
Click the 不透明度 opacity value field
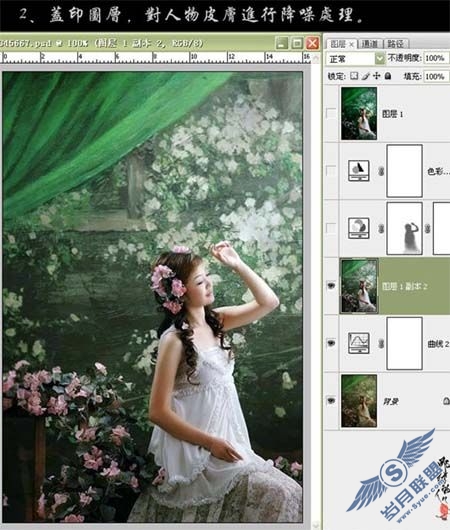[435, 58]
